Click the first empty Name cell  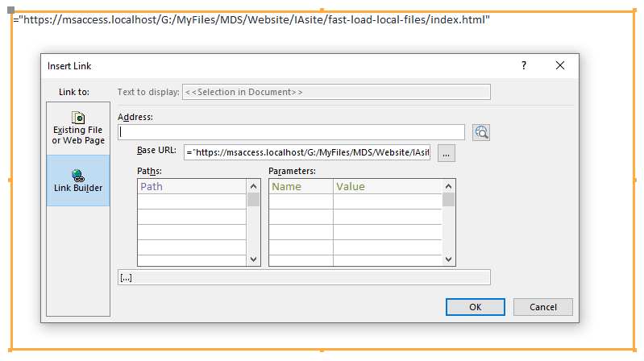click(x=301, y=201)
